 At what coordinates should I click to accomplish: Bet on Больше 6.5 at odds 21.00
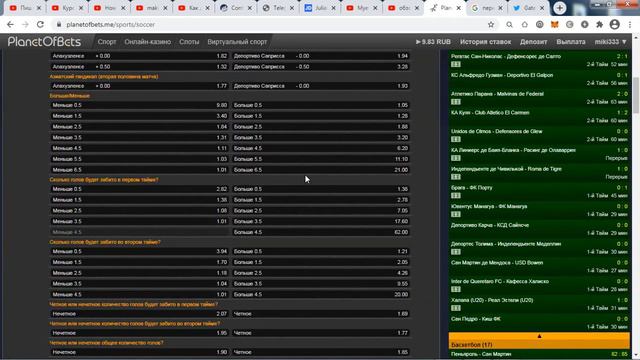pyautogui.click(x=321, y=170)
